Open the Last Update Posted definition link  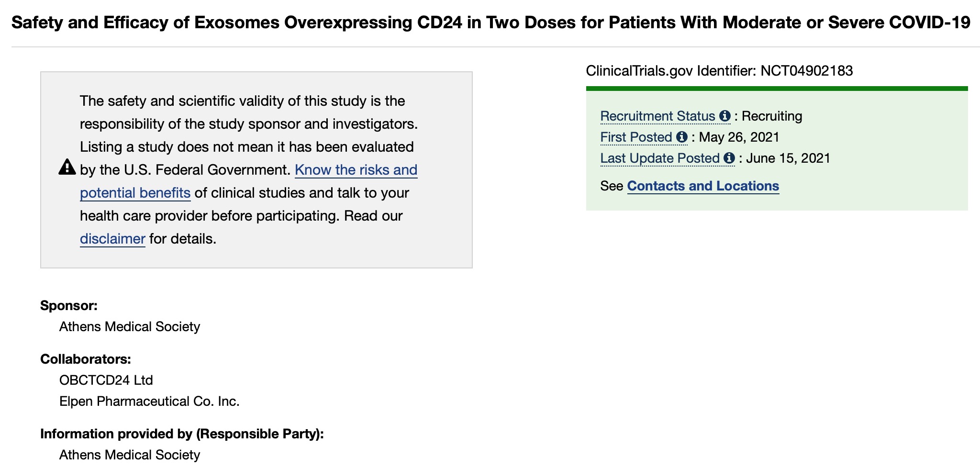[x=660, y=158]
